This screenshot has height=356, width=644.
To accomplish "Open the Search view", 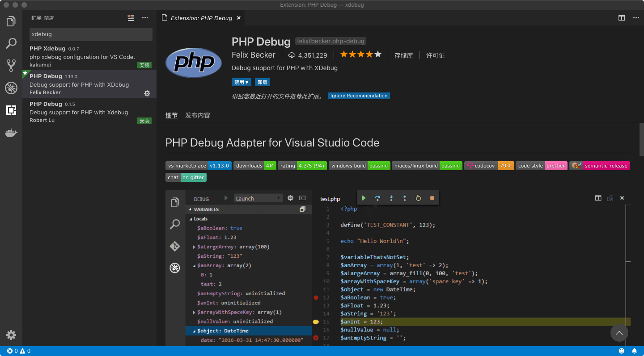I will pyautogui.click(x=11, y=43).
